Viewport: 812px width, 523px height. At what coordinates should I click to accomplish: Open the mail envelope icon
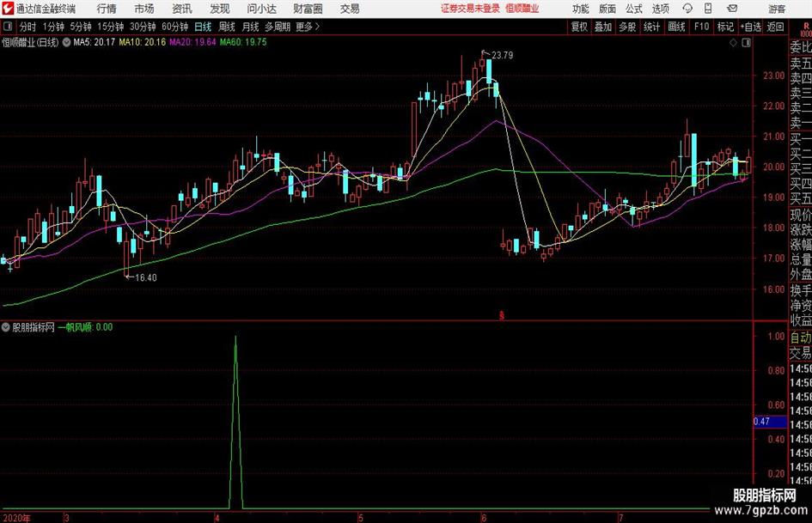tap(732, 9)
